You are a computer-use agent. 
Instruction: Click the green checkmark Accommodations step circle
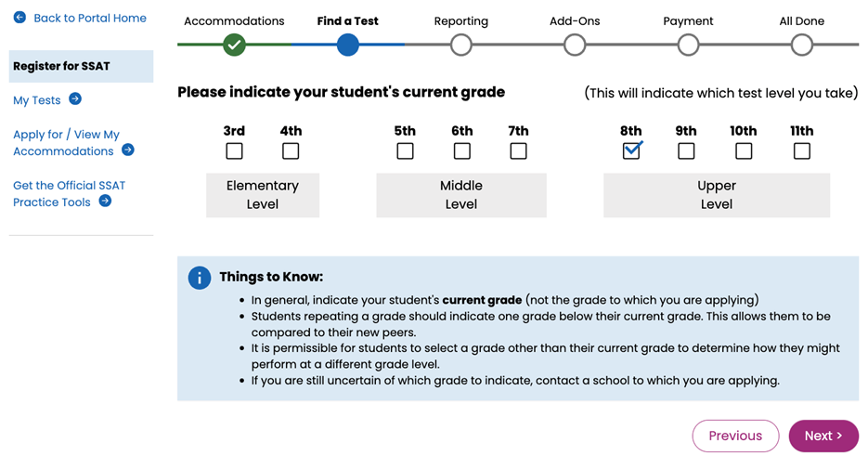(234, 44)
